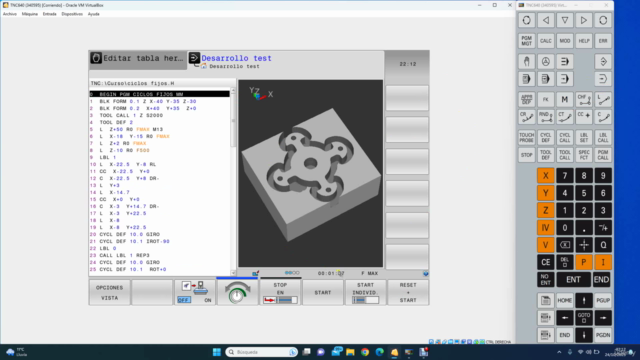The image size is (640, 360).
Task: Click the RESET + START softkey
Action: [408, 292]
